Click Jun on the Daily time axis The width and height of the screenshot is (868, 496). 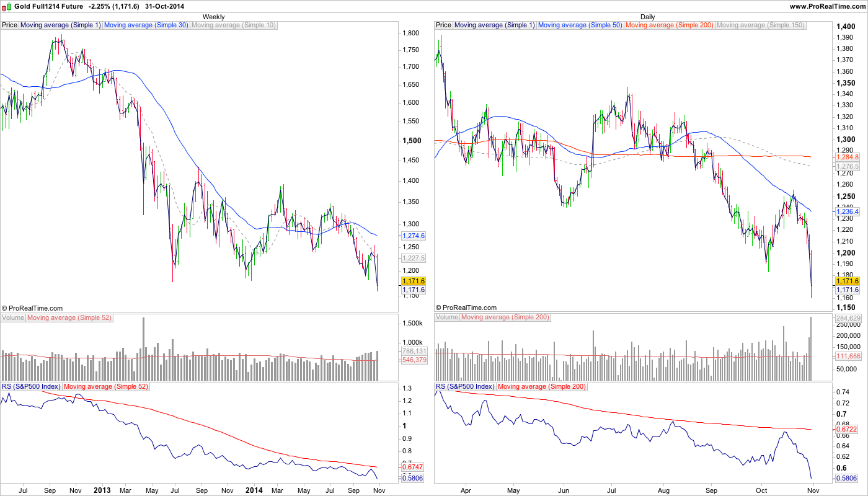(x=563, y=490)
